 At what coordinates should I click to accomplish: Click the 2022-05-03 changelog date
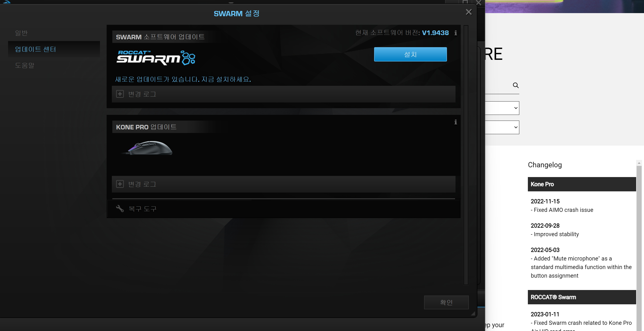coord(545,250)
